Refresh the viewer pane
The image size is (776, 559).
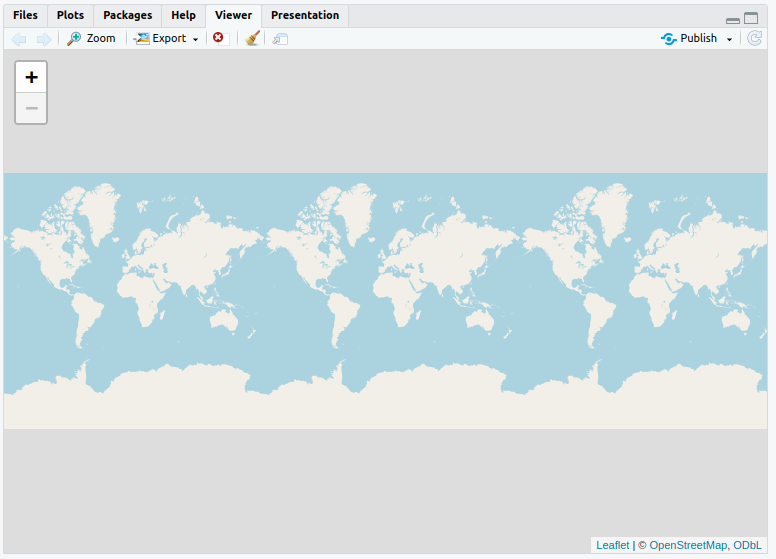(754, 39)
